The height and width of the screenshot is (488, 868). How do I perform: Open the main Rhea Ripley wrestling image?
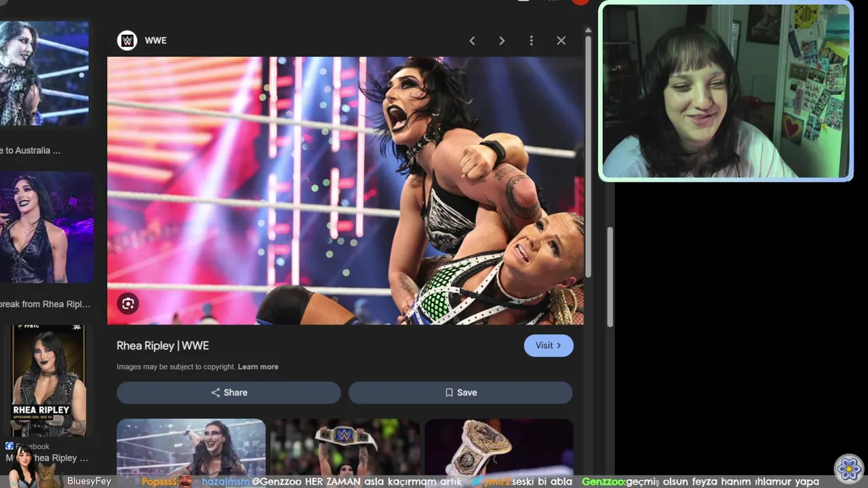coord(345,190)
